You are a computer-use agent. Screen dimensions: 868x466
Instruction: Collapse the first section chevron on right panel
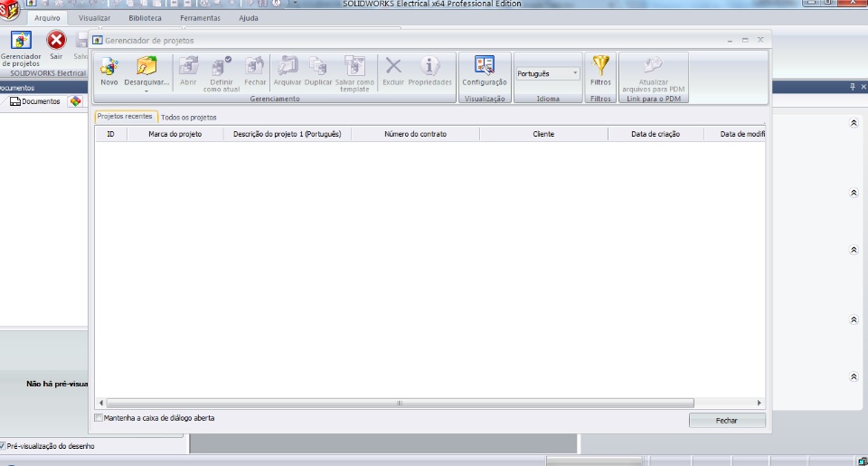(x=854, y=123)
